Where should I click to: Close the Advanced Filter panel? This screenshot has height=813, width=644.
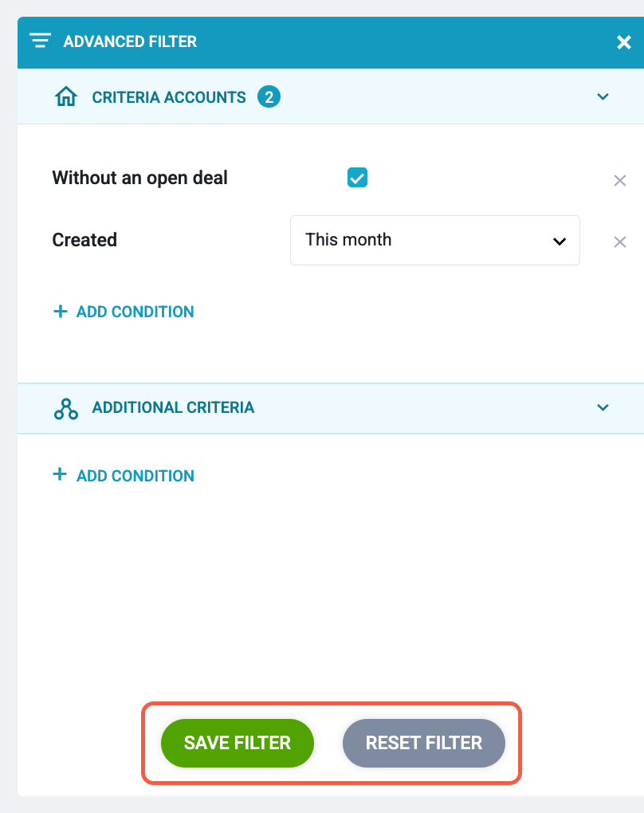coord(624,42)
